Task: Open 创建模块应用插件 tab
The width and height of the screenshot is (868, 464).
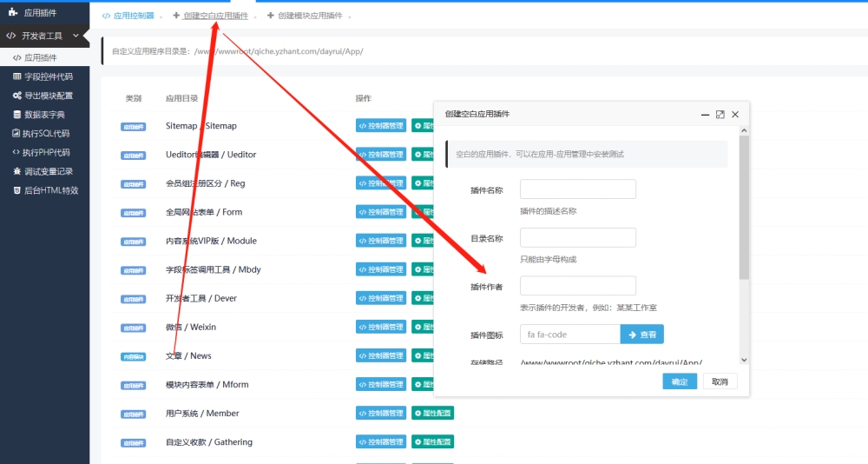Action: [305, 16]
